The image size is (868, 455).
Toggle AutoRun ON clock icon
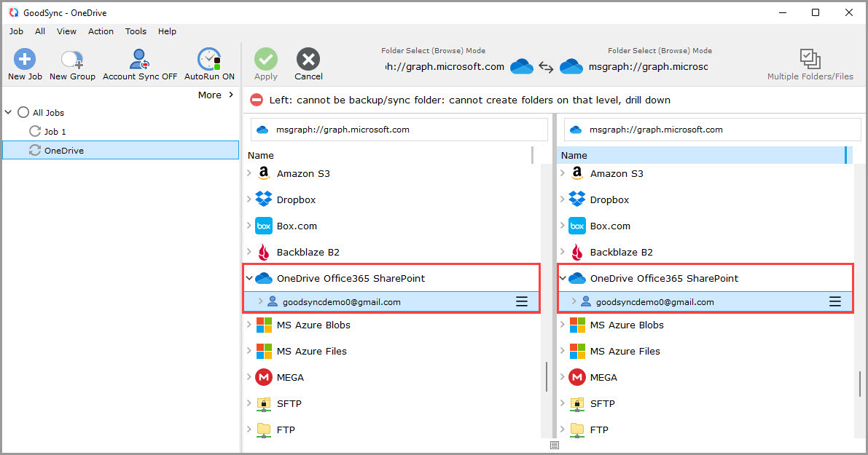tap(209, 59)
